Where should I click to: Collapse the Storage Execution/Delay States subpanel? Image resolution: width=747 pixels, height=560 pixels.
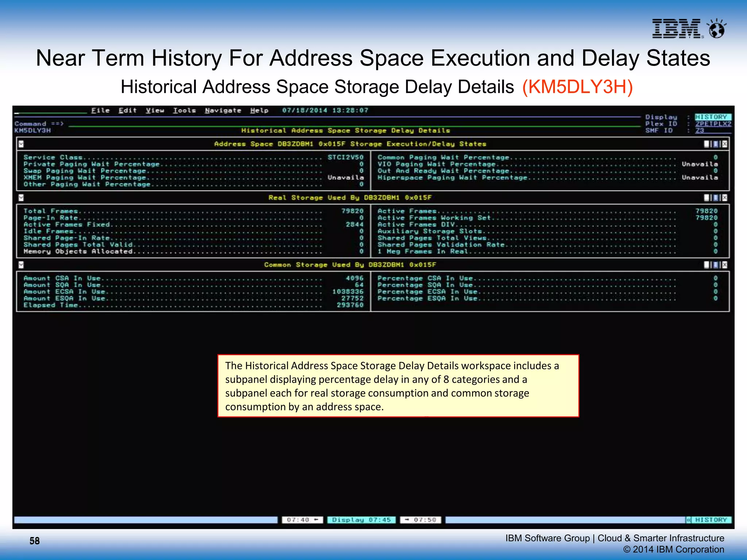[21, 144]
